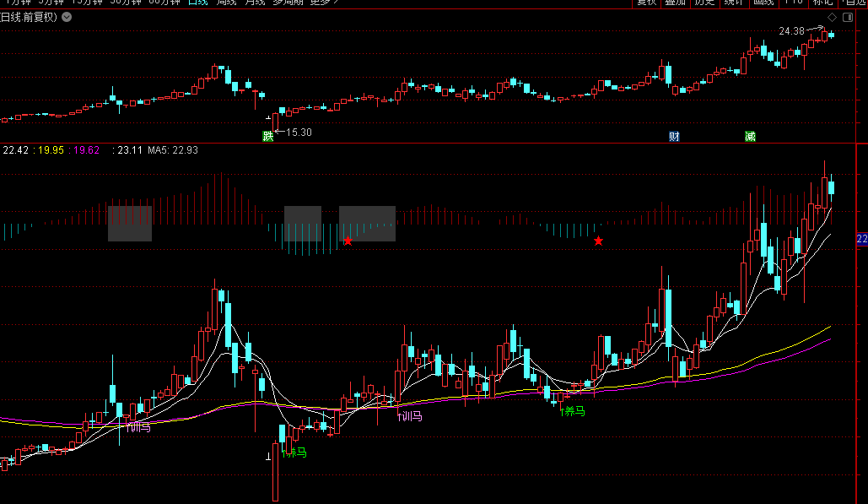Screen dimensions: 868x504
Task: Click the blue price tag on right axis
Action: click(862, 240)
